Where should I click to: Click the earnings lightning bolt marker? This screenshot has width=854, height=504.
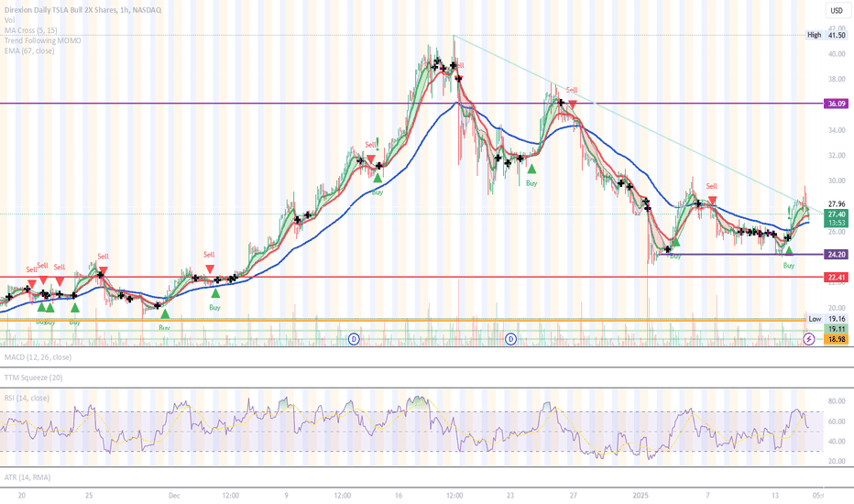click(x=809, y=339)
